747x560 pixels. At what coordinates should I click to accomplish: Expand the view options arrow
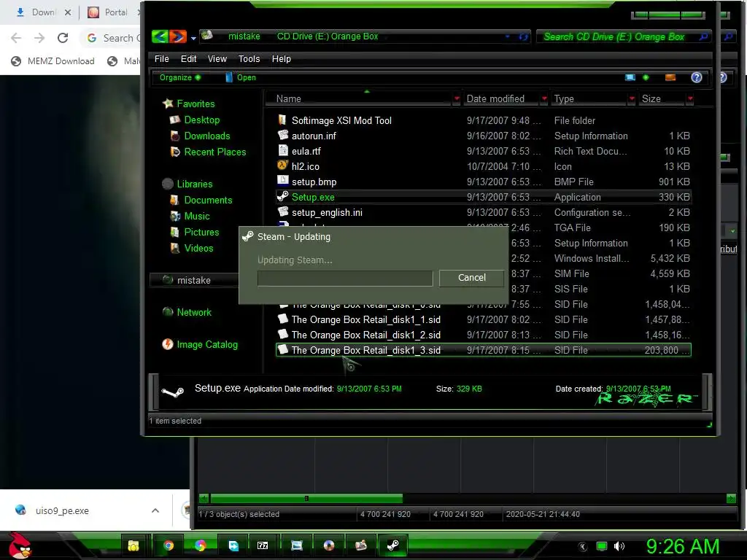click(x=646, y=77)
